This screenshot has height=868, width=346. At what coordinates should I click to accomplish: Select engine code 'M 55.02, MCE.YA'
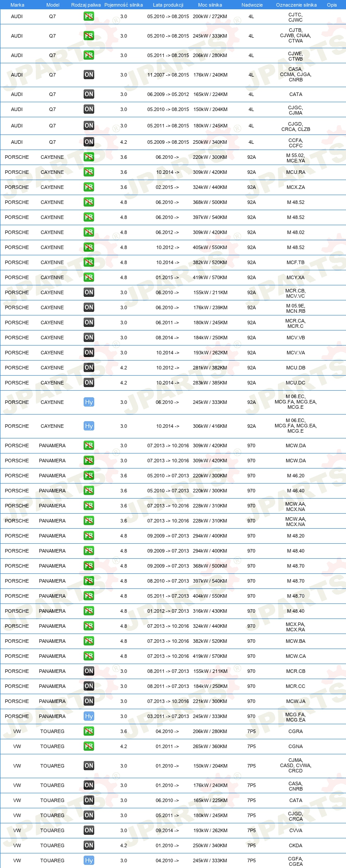(x=296, y=158)
